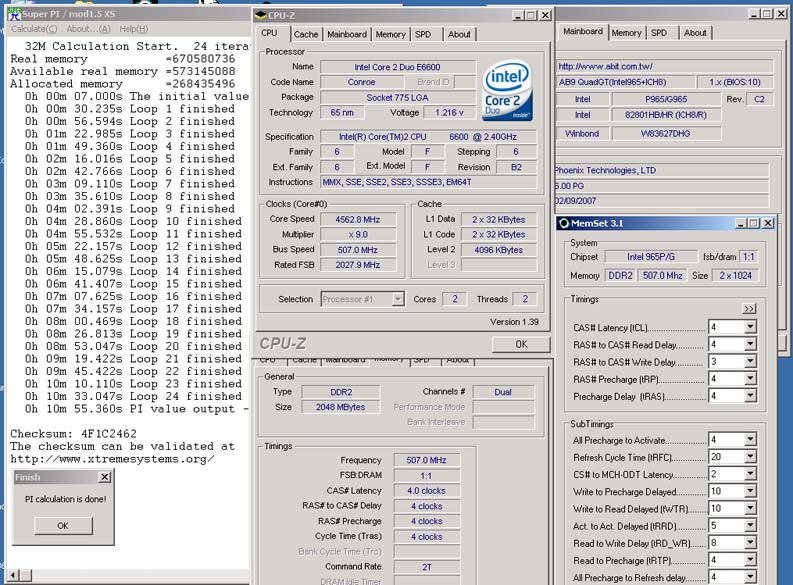
Task: Click the AB9 QuadGT motherboard model field
Action: click(x=625, y=82)
